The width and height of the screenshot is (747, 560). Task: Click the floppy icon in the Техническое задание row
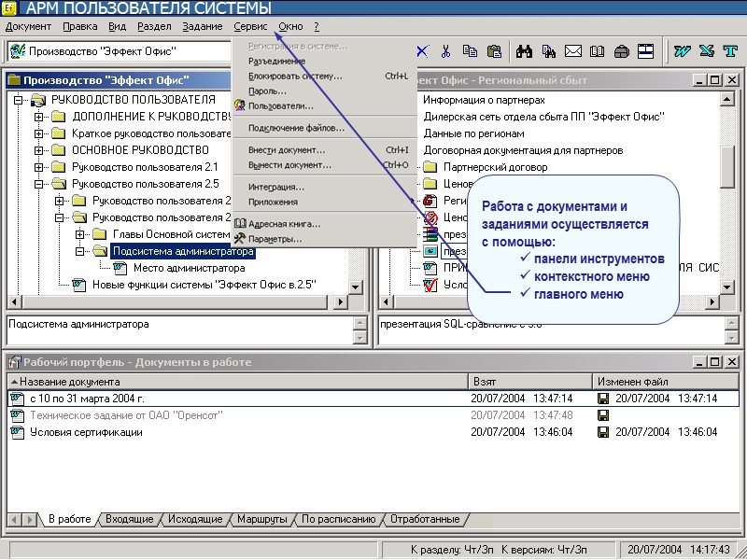[x=603, y=415]
